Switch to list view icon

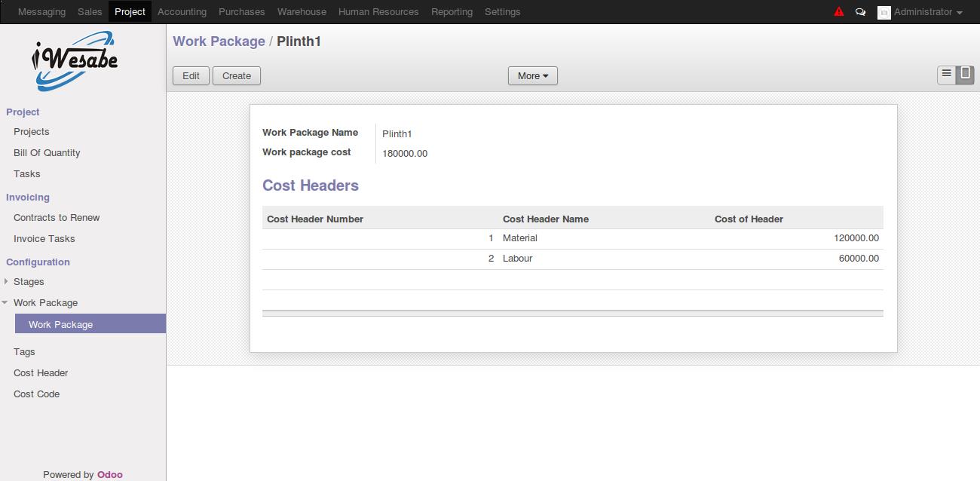tap(947, 74)
